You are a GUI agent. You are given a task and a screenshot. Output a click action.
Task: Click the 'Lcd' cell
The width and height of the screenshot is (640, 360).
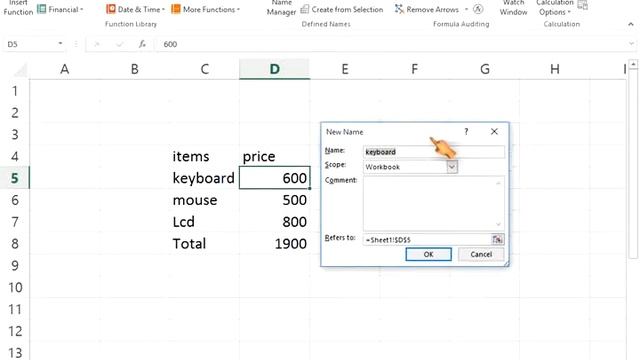point(204,222)
